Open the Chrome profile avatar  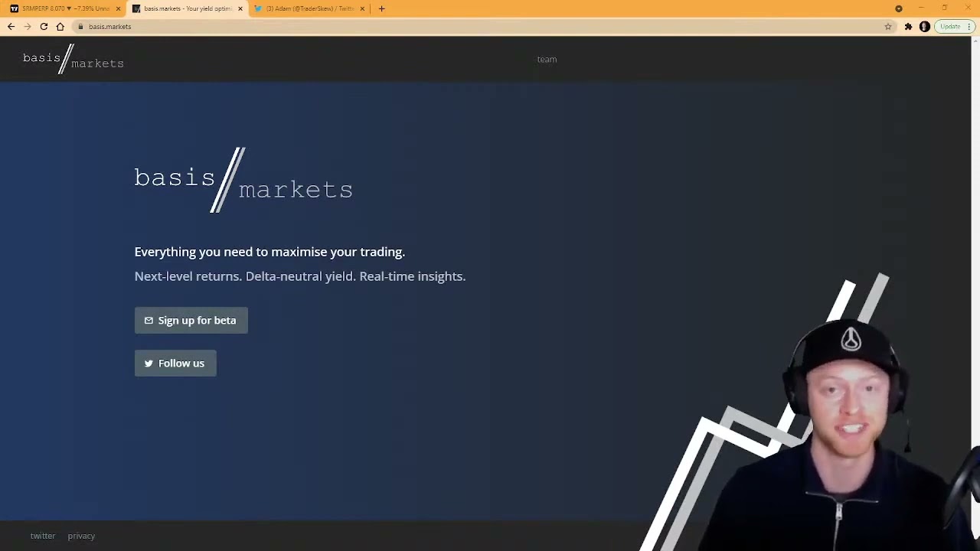[924, 27]
